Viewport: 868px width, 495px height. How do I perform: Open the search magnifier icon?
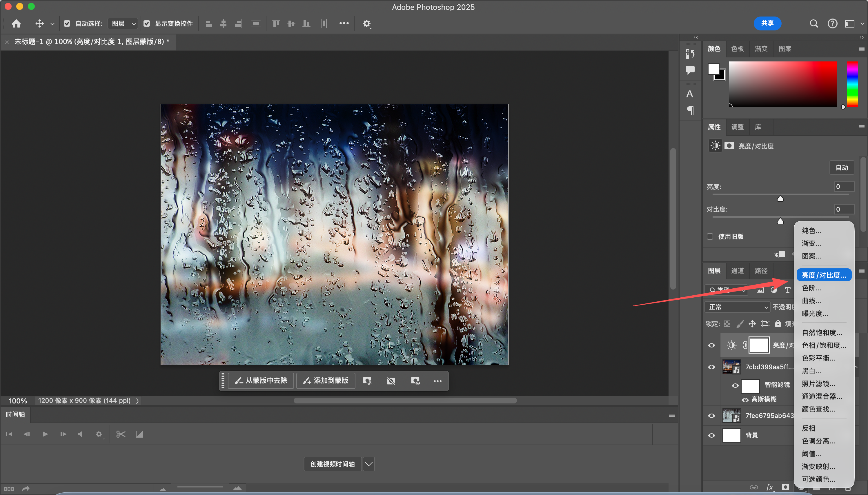(813, 23)
